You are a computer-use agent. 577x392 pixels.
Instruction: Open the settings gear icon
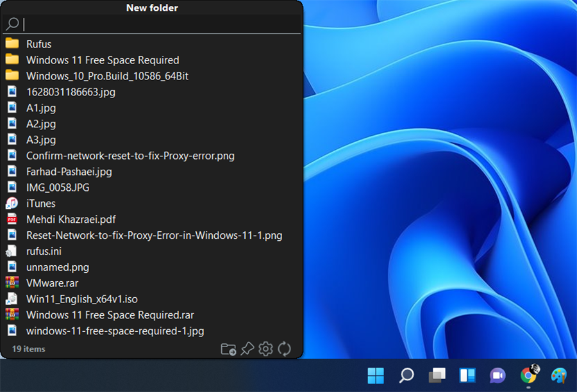pos(265,349)
